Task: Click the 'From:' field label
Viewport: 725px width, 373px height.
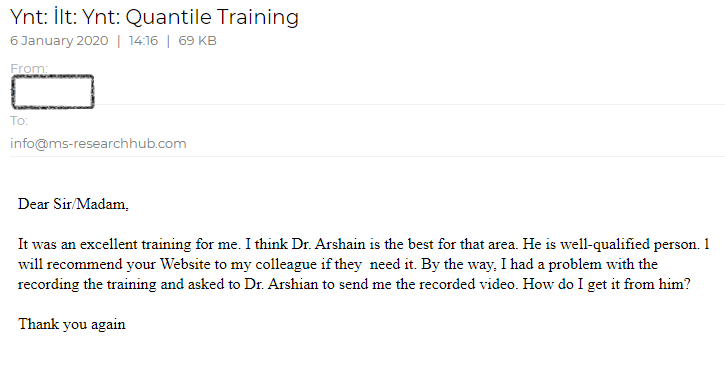Action: 29,68
